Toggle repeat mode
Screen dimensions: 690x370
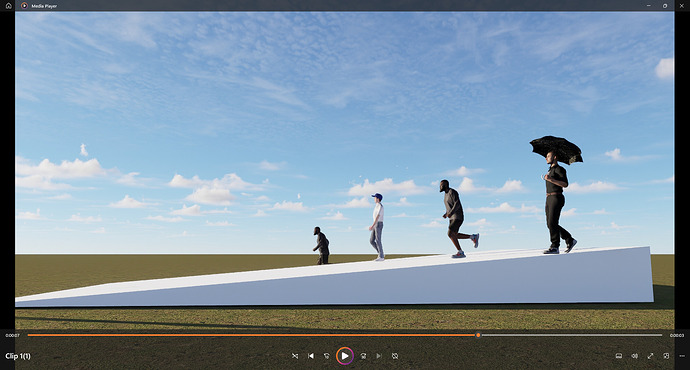click(x=395, y=356)
